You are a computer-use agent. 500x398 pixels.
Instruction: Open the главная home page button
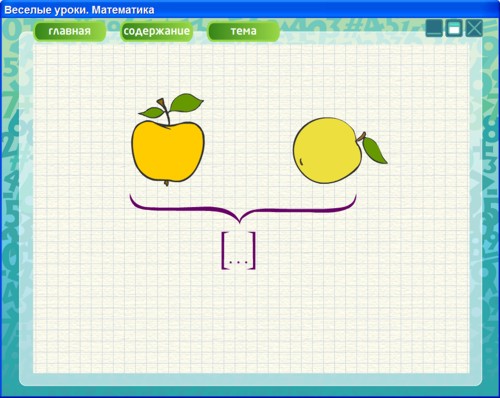[70, 31]
